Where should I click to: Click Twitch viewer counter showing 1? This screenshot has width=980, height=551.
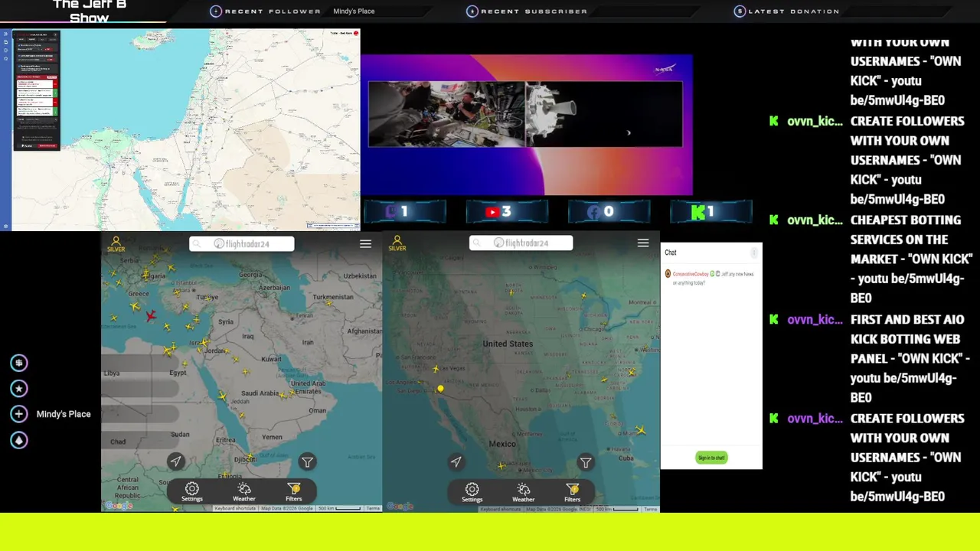pos(405,212)
